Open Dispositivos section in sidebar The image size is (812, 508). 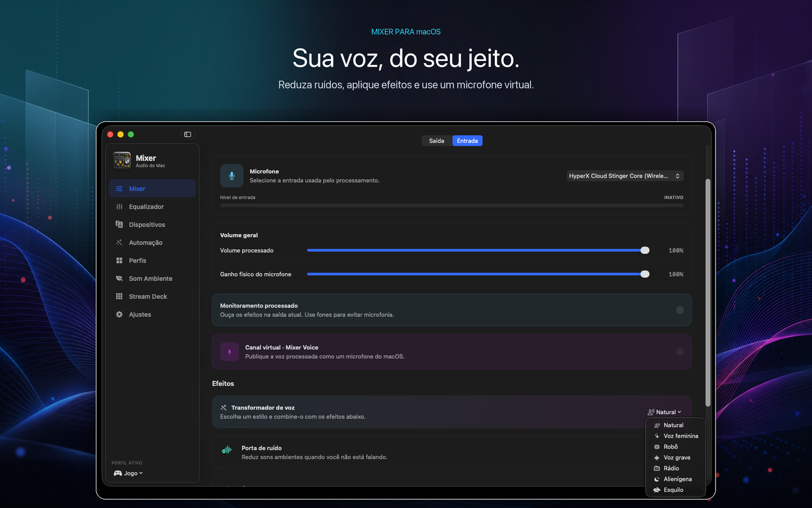click(x=152, y=225)
